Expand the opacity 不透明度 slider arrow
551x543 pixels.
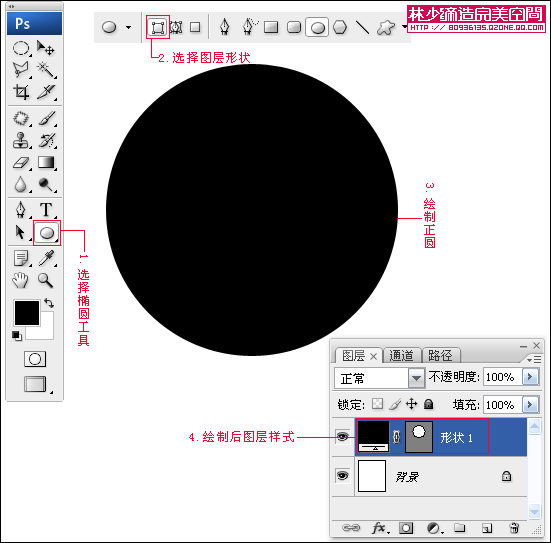530,377
